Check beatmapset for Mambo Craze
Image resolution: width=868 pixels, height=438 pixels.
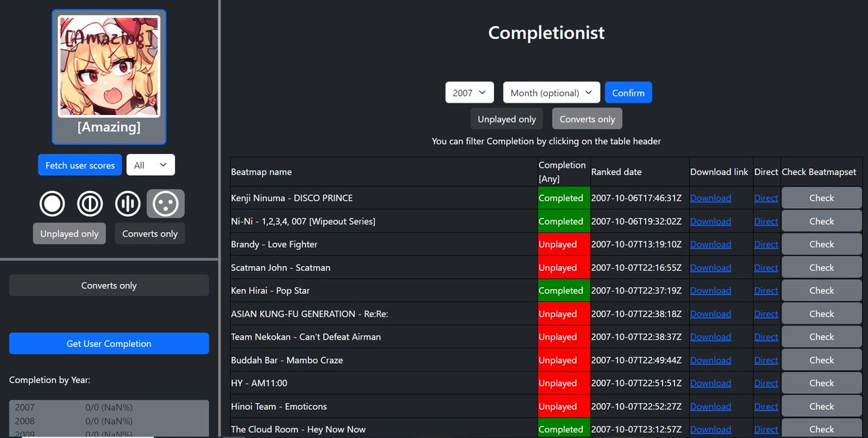point(822,360)
